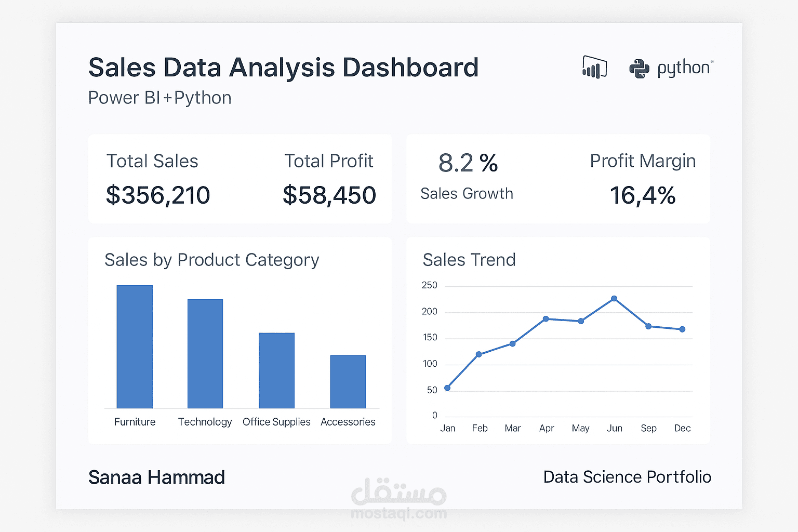Click the May month label
Image resolution: width=798 pixels, height=532 pixels.
pos(580,429)
